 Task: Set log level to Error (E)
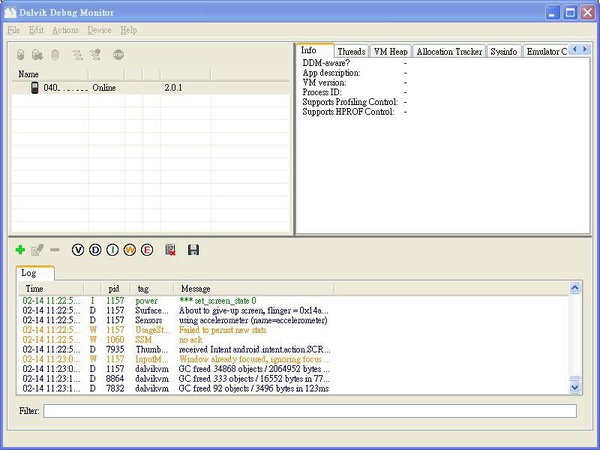[146, 249]
